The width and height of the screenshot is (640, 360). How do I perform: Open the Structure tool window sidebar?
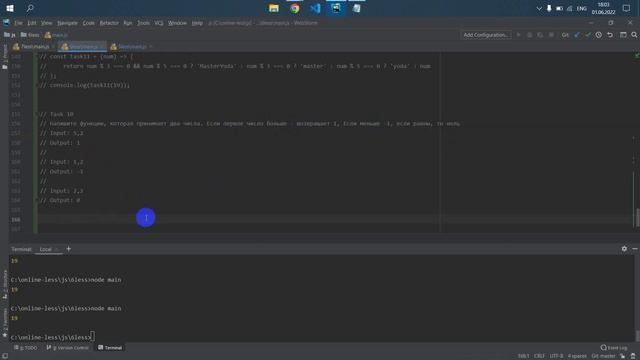[5, 284]
